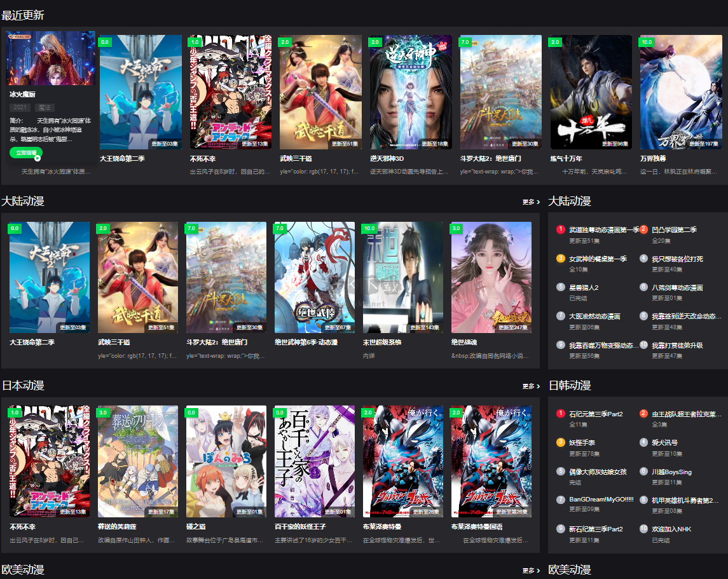Click rank 2 badge for 虫王战队超王者拉克莱…
This screenshot has width=728, height=579.
click(643, 413)
